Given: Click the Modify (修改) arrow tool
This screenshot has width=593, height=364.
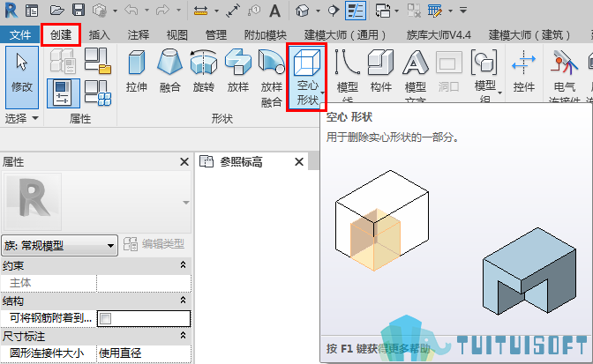Looking at the screenshot, I should (x=22, y=78).
